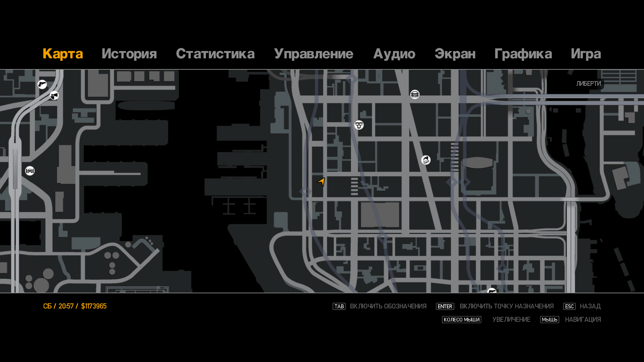Click the partial icon at map bottom edge
The height and width of the screenshot is (362, 644).
pyautogui.click(x=492, y=291)
